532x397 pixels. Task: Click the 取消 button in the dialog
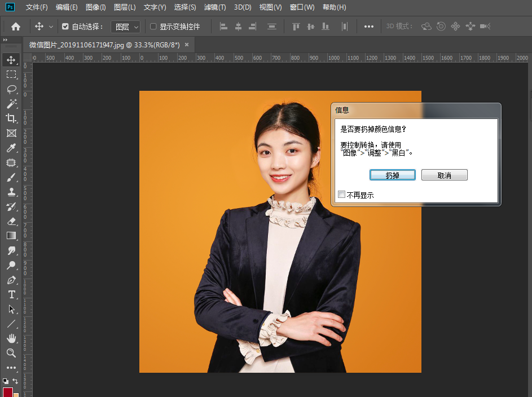coord(444,175)
